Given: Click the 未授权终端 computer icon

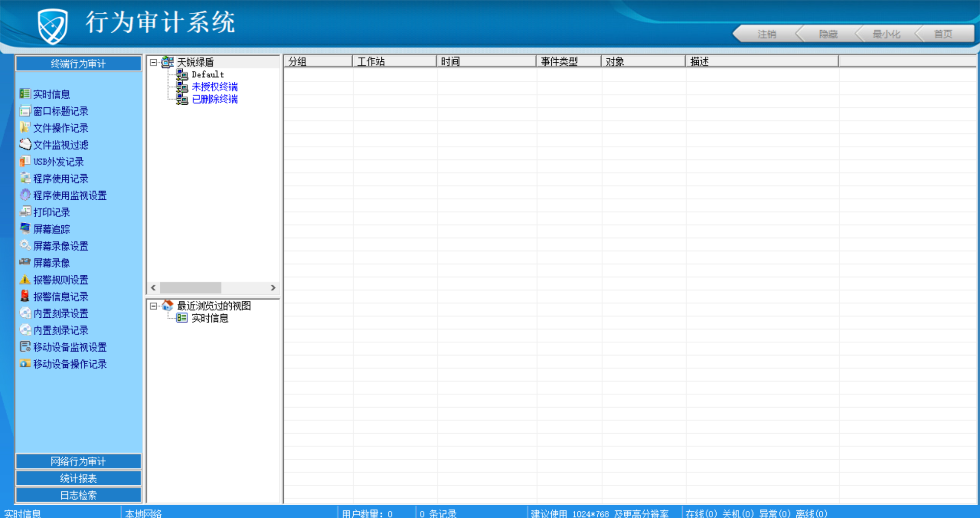Looking at the screenshot, I should click(x=182, y=87).
